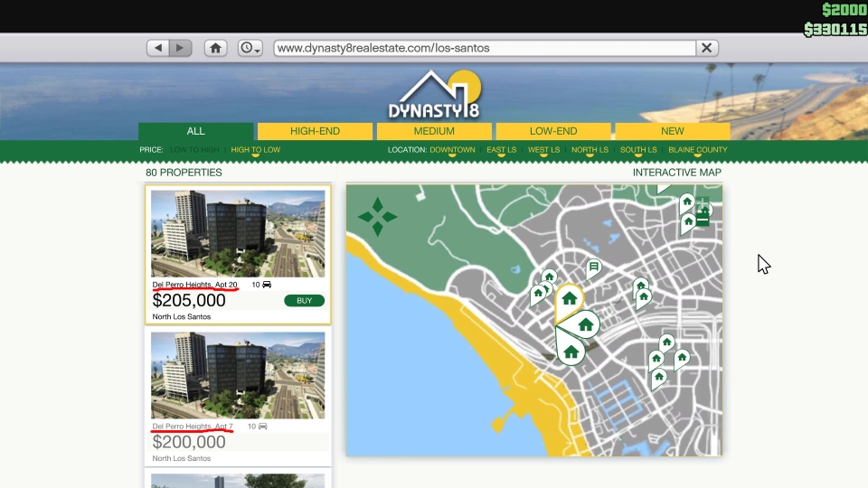The image size is (868, 488).
Task: Go back with the browser back arrow
Action: pos(159,48)
